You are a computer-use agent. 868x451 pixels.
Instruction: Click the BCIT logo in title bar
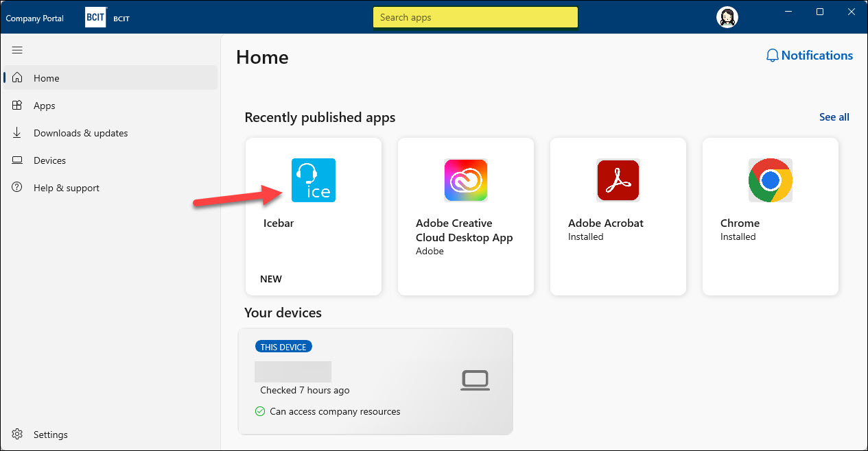[x=95, y=17]
